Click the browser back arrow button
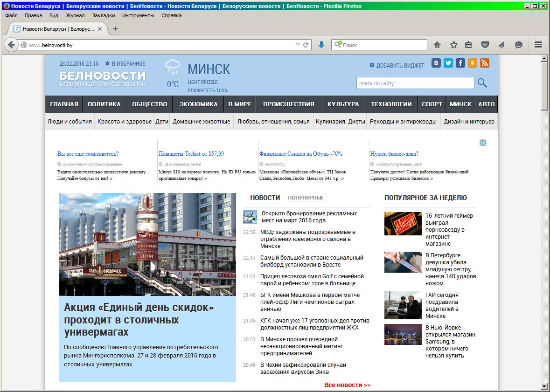This screenshot has height=392, width=550. coord(12,45)
